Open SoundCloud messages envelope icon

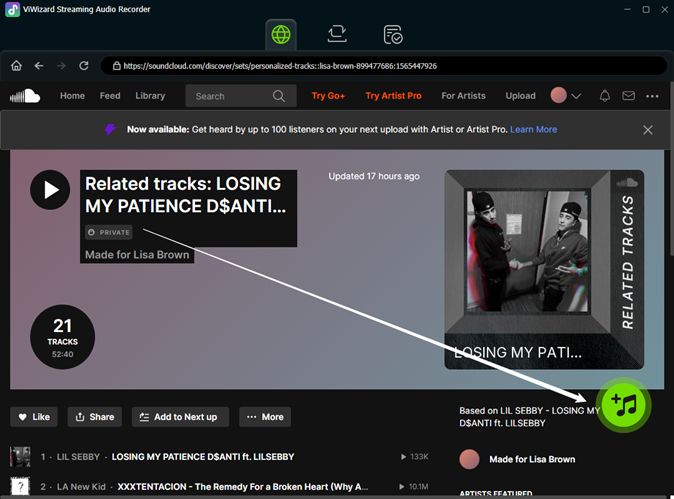click(628, 96)
